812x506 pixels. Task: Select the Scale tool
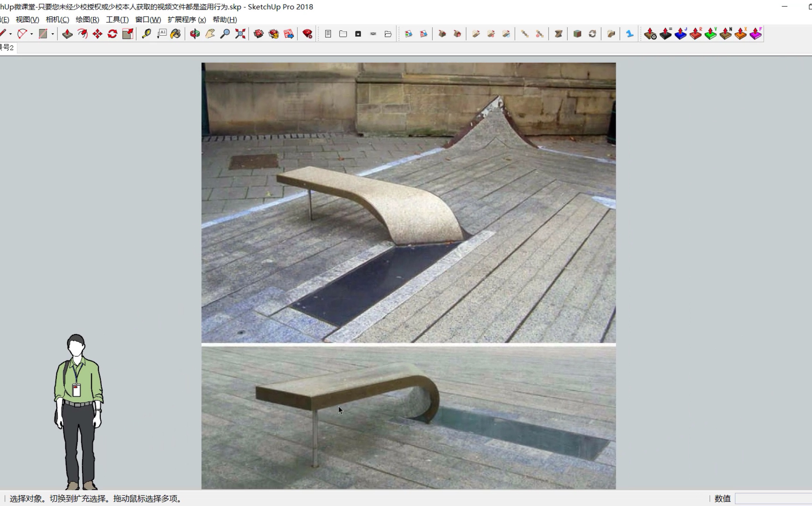127,34
